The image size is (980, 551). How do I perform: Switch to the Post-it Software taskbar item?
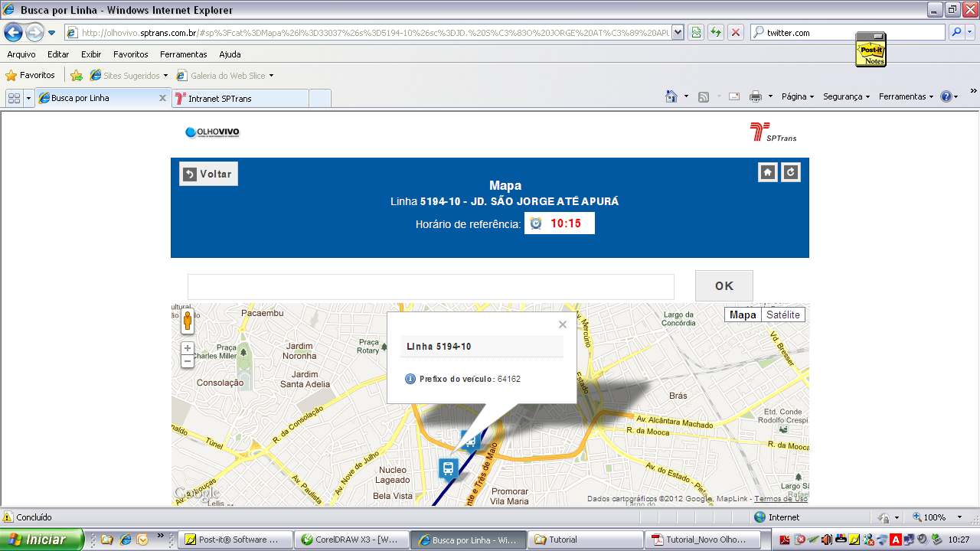[235, 540]
